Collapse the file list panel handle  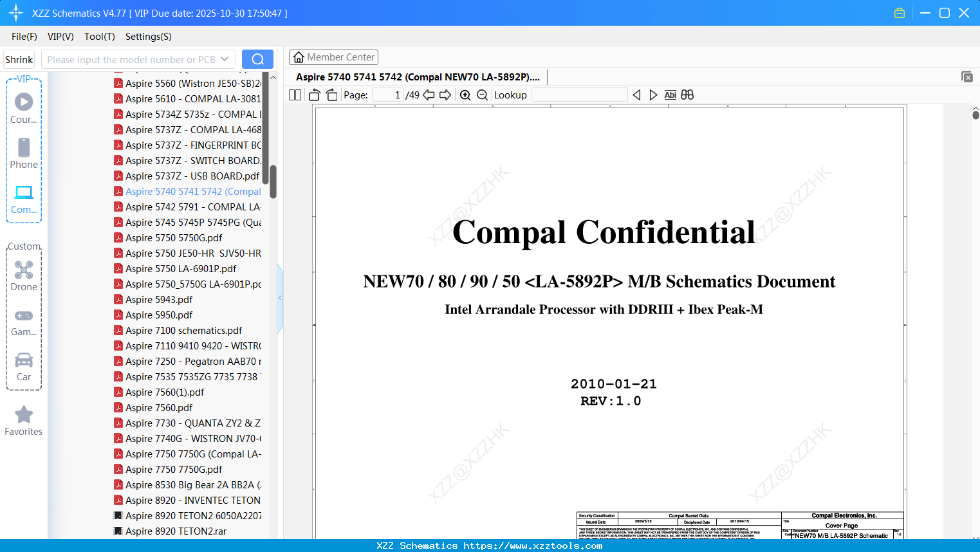280,298
